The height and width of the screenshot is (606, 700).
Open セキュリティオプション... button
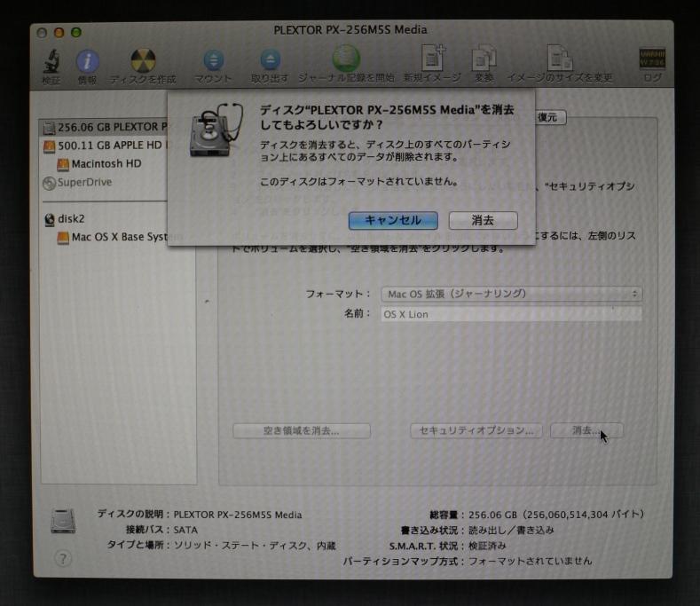(x=476, y=430)
